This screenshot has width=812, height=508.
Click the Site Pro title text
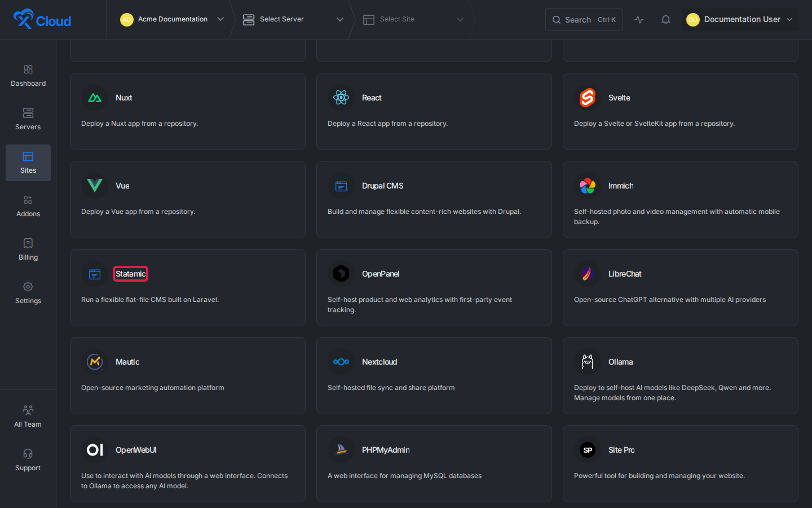pyautogui.click(x=621, y=450)
